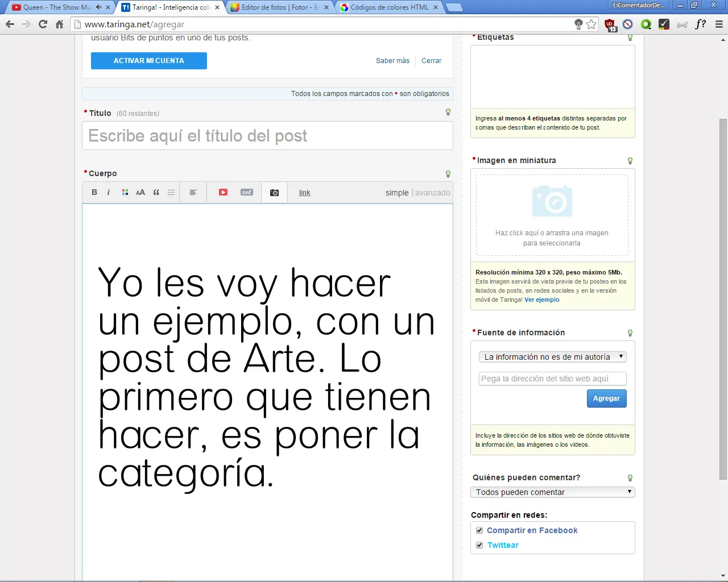
Task: Click ACTIVAR MI CUENTA button
Action: click(x=149, y=61)
